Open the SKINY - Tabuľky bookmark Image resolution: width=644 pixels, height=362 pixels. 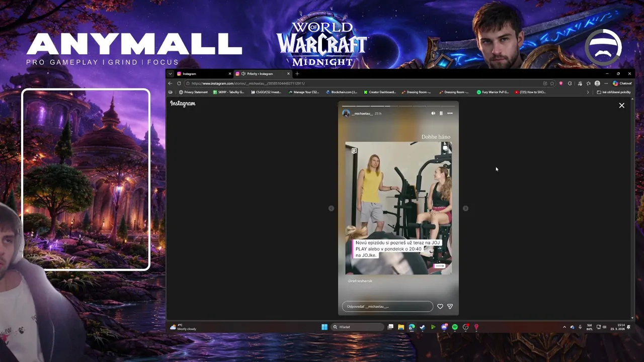click(x=228, y=92)
